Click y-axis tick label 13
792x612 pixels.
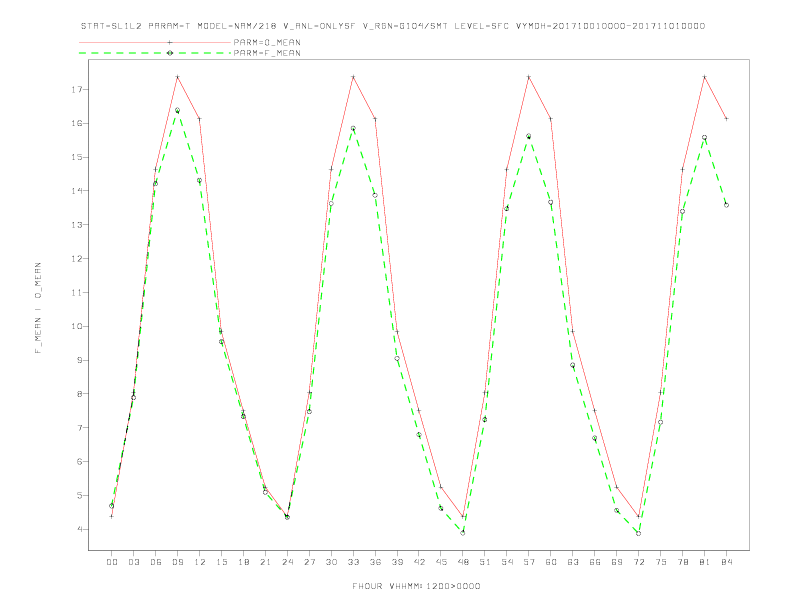point(77,225)
